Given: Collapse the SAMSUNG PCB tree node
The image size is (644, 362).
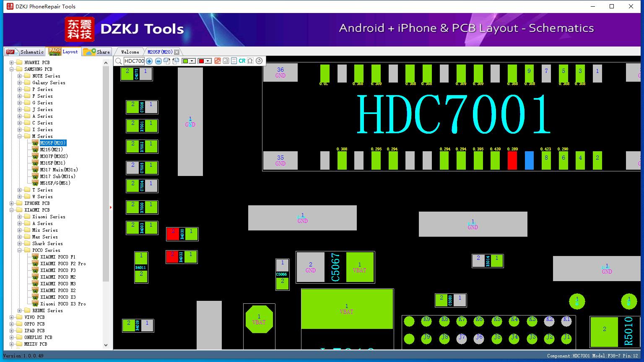Looking at the screenshot, I should point(12,69).
